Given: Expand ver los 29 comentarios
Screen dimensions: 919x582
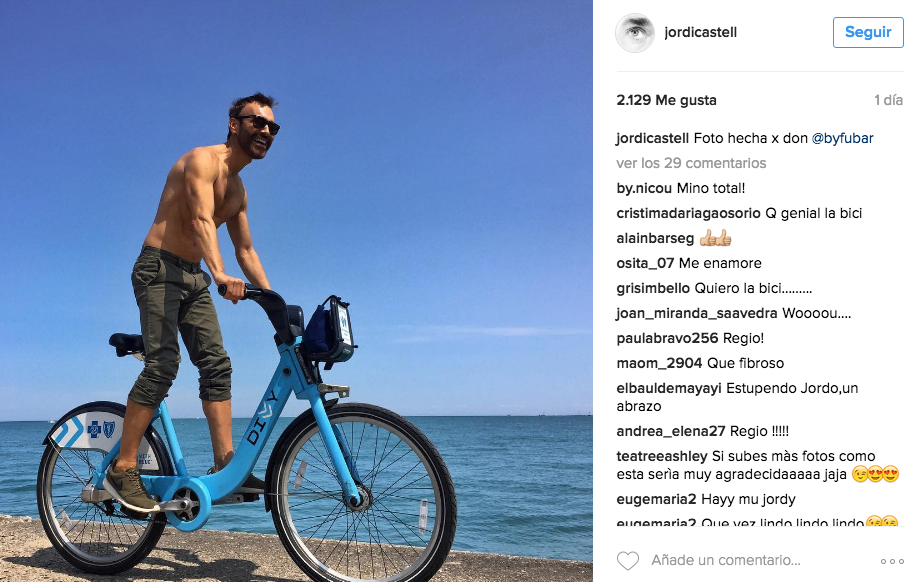Looking at the screenshot, I should [x=691, y=163].
